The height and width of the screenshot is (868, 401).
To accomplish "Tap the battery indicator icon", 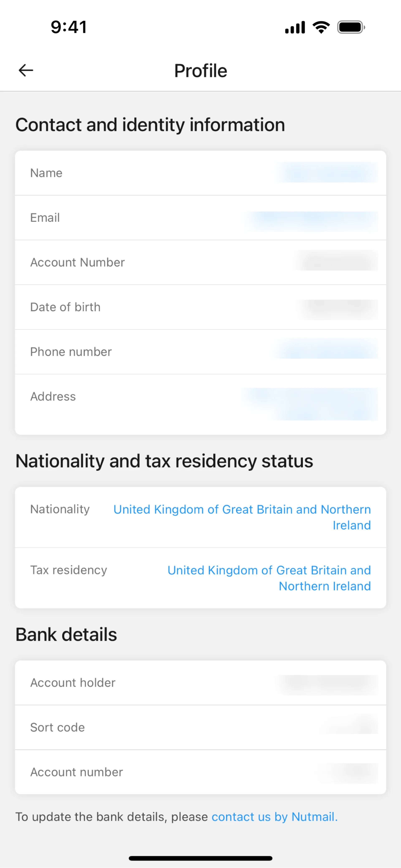I will (x=351, y=27).
